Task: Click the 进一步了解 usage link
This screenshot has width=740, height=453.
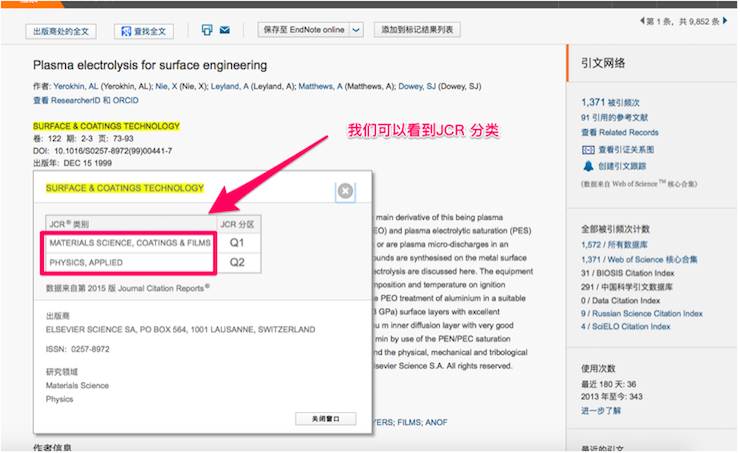Action: 601,410
